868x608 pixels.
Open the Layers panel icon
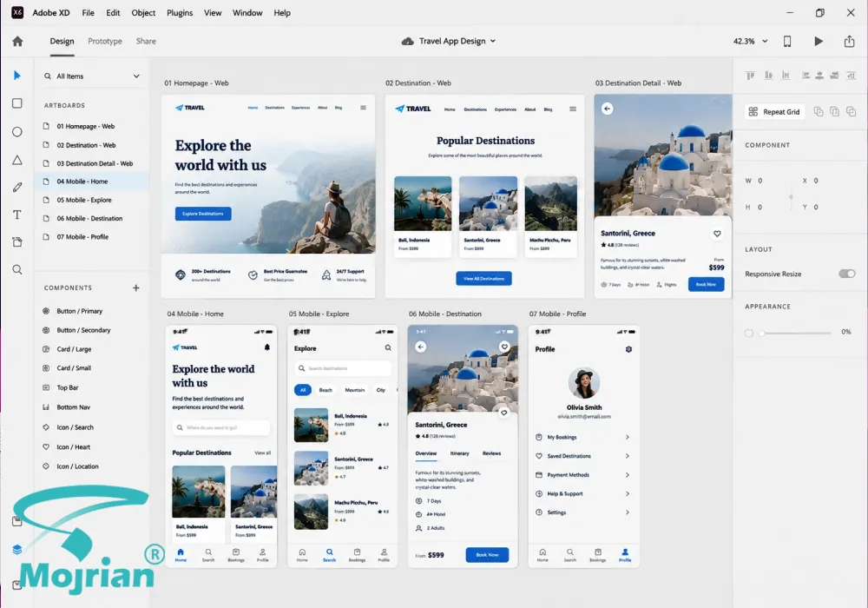tap(17, 549)
